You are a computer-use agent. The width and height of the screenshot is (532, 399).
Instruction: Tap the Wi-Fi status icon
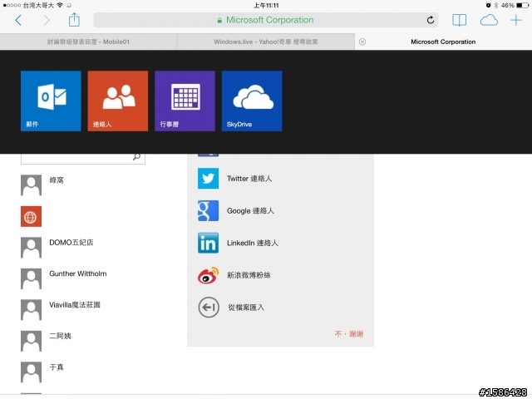60,5
